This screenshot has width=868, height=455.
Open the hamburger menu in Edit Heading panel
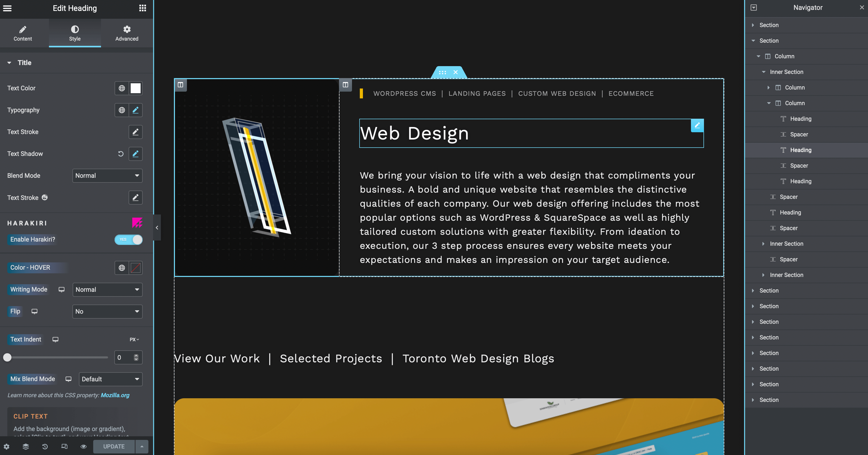pos(7,8)
